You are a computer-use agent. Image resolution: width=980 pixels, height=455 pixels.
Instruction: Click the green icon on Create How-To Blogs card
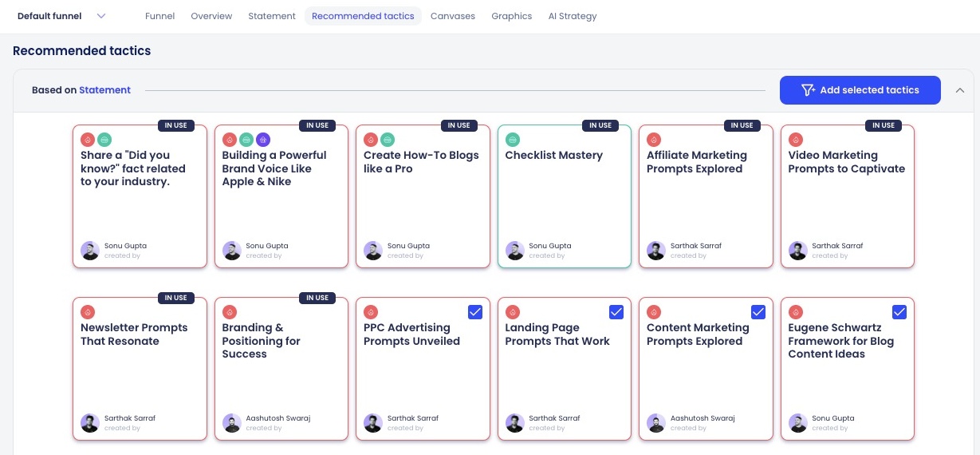point(388,140)
